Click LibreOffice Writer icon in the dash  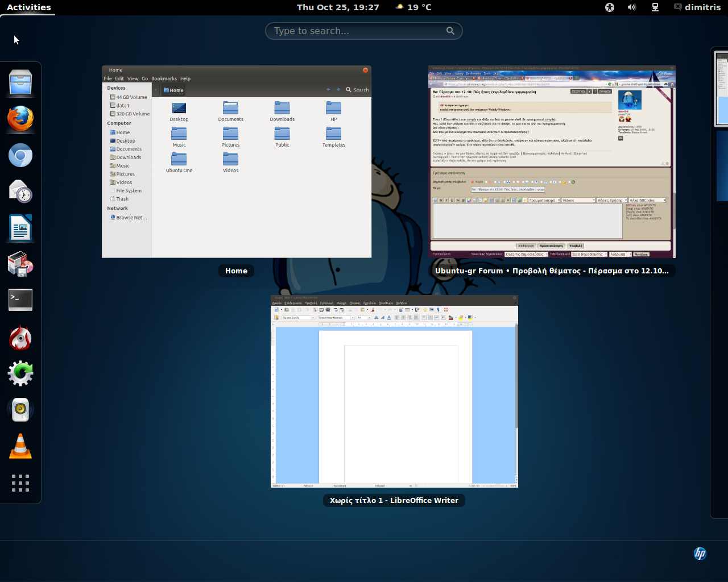20,228
